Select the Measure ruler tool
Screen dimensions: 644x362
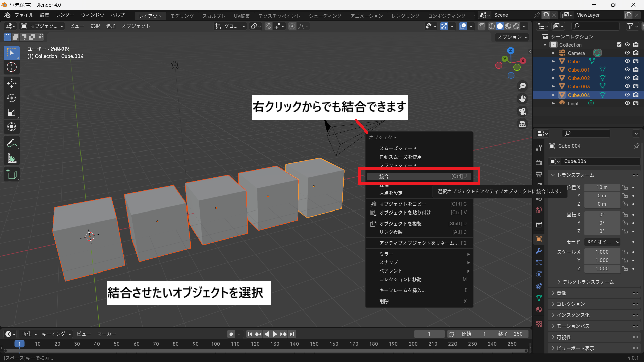click(12, 158)
